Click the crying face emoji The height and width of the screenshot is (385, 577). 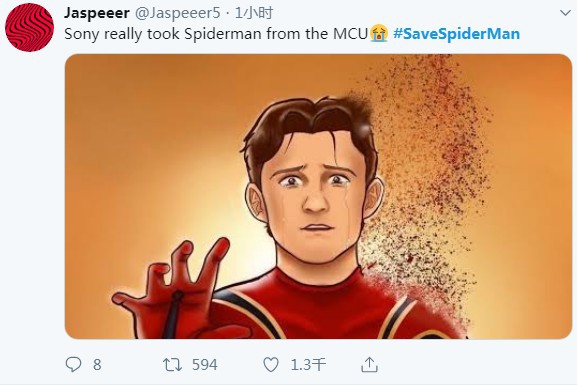pos(379,33)
